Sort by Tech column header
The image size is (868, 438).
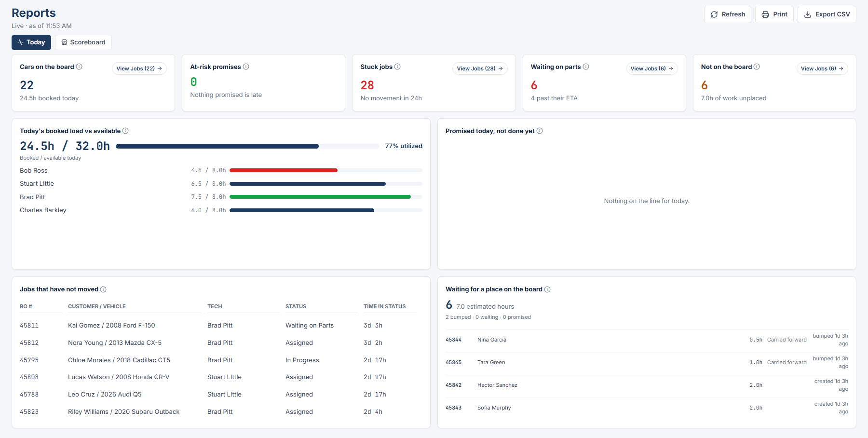[215, 306]
